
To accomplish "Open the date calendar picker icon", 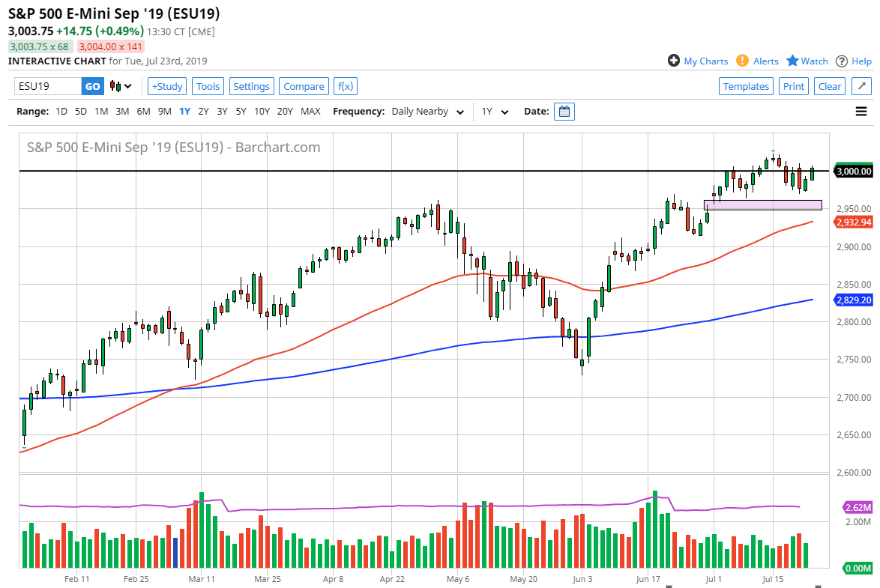I will (564, 112).
